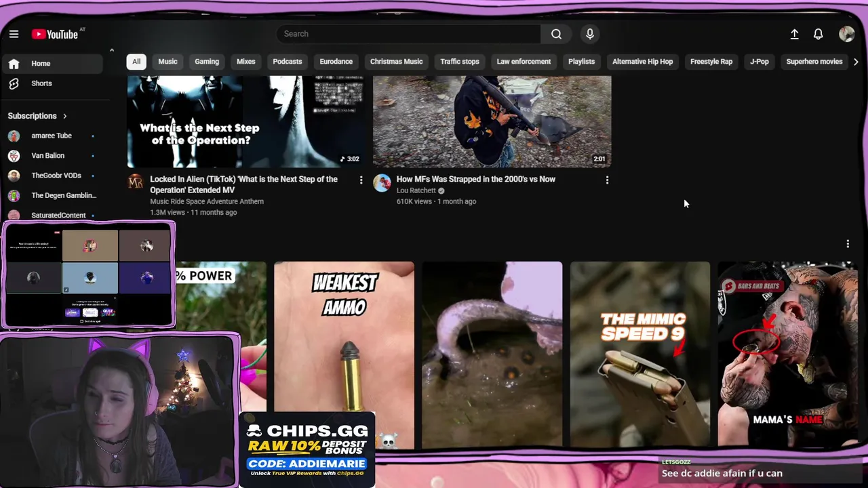Open Lou Ratchett channel name link
The height and width of the screenshot is (488, 868).
416,190
